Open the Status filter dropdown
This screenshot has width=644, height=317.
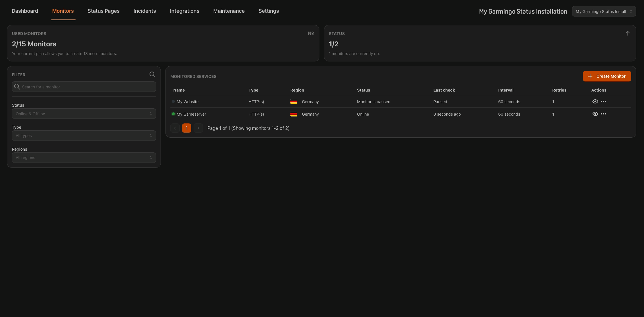[x=84, y=114]
